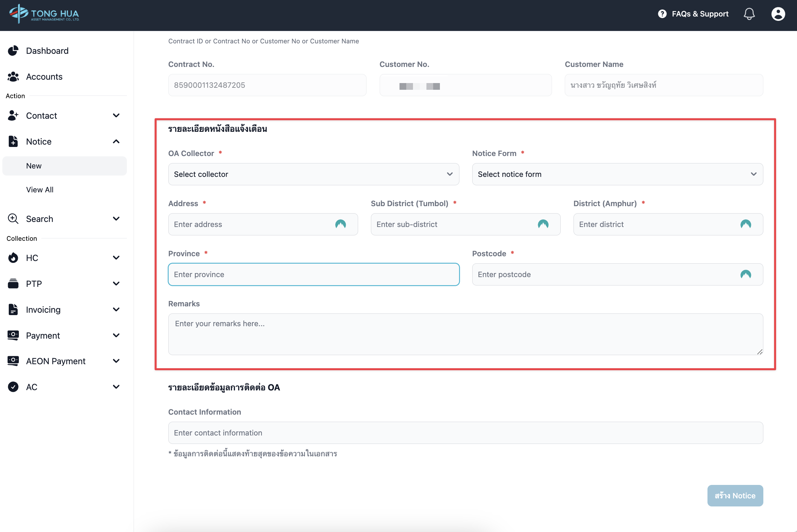Go to Accounts in the sidebar
Viewport: 797px width, 532px height.
click(44, 77)
